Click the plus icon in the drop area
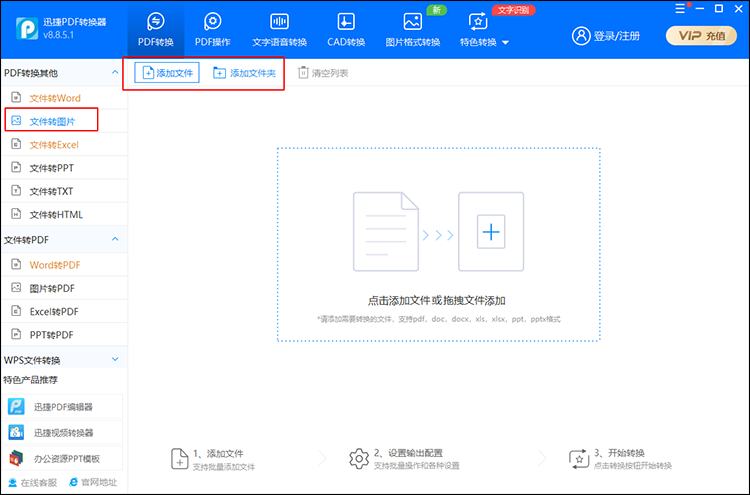Image resolution: width=750 pixels, height=495 pixels. (x=490, y=233)
